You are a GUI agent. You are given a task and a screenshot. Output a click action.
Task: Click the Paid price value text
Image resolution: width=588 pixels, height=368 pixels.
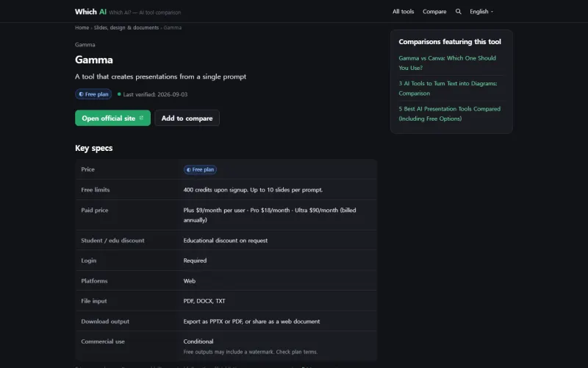click(270, 215)
